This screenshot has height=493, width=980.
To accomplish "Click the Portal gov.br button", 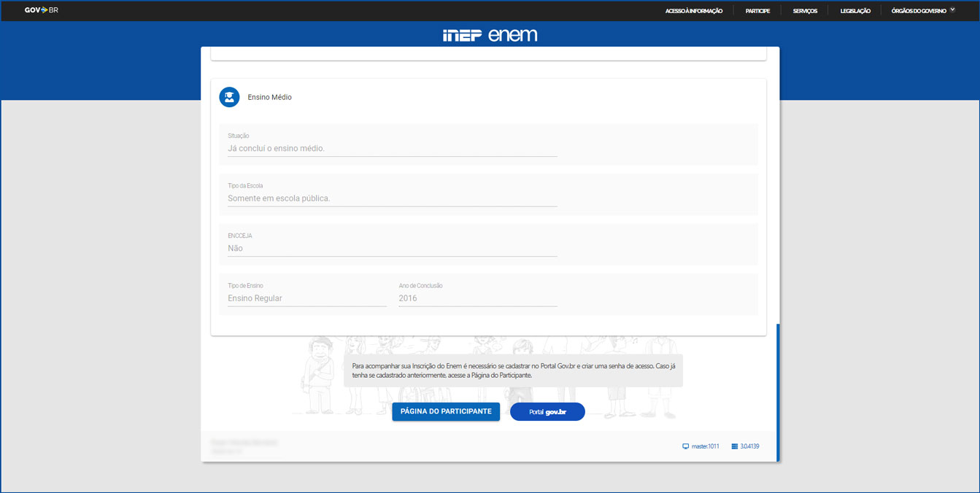I will click(547, 412).
